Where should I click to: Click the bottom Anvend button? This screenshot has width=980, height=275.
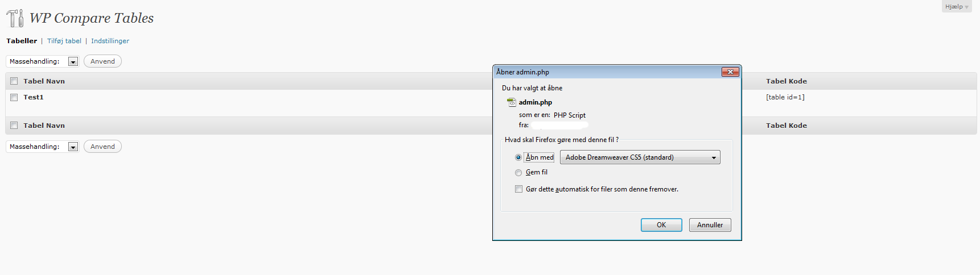pos(102,147)
